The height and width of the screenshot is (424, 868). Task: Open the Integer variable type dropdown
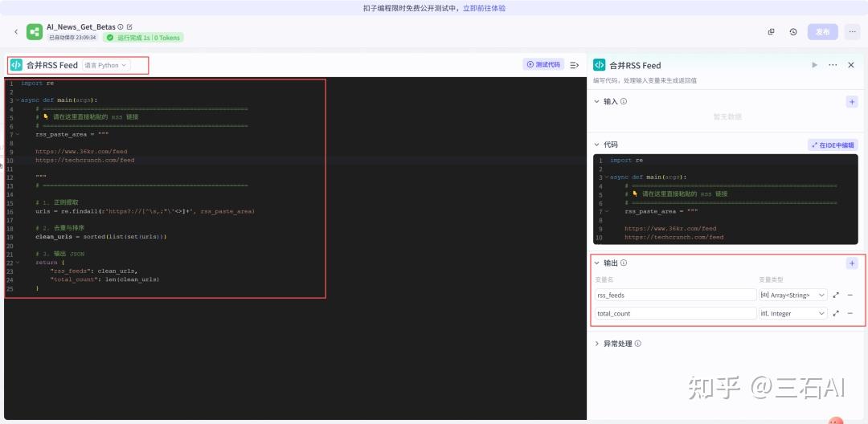point(792,314)
